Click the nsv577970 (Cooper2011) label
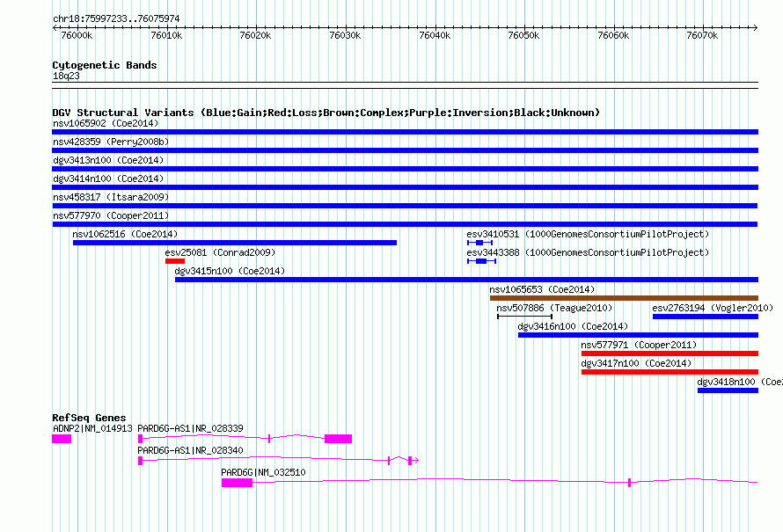Screen dimensions: 783x532 (111, 215)
